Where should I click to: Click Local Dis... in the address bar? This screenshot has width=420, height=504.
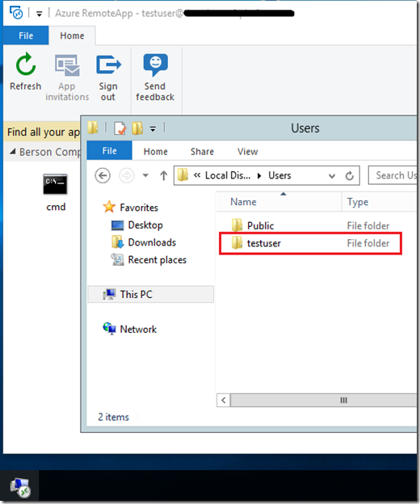click(x=228, y=175)
